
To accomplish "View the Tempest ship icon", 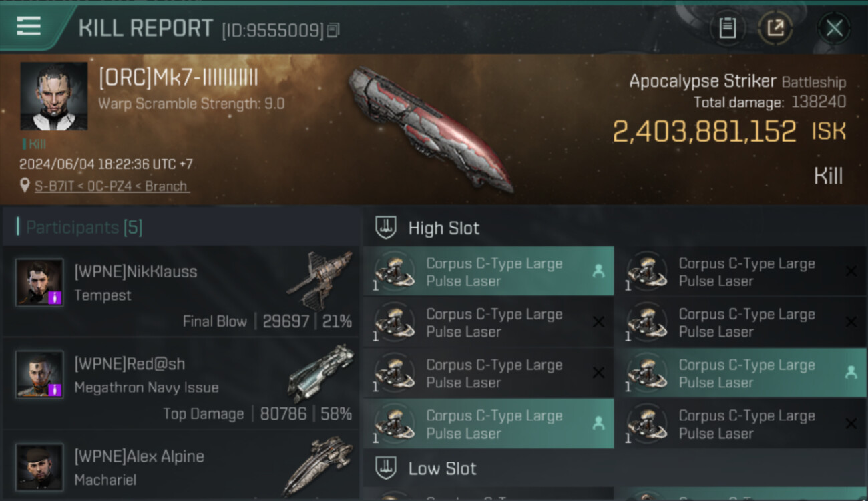I will 319,279.
